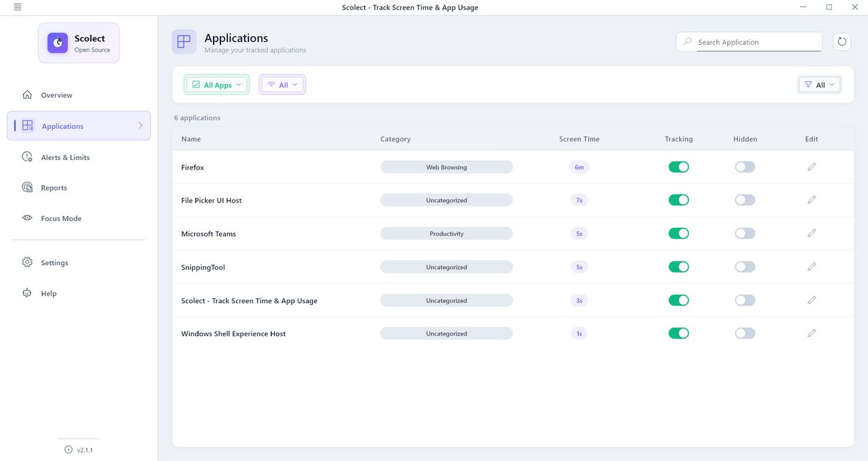Click the 6 applications count text
Screen dimensions: 868x461
197,118
